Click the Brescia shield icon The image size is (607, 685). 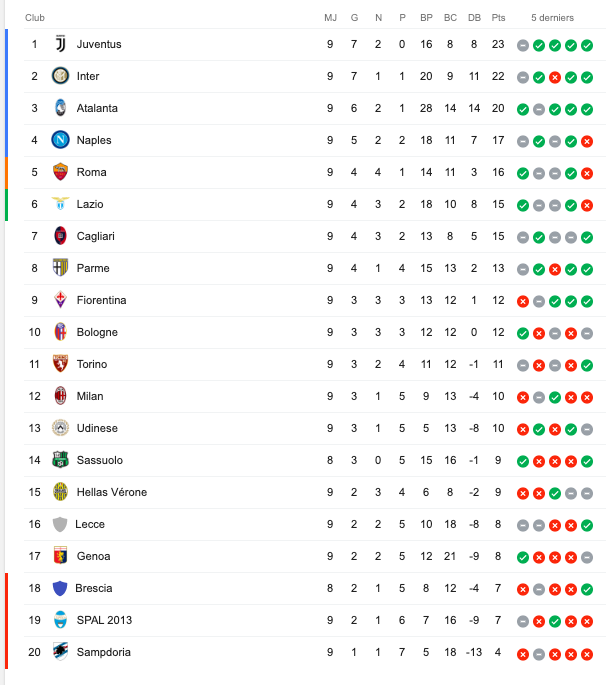pyautogui.click(x=60, y=588)
